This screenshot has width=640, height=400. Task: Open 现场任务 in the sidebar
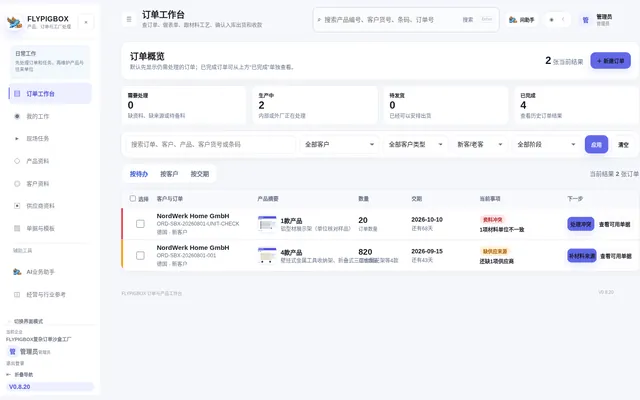[x=50, y=139]
